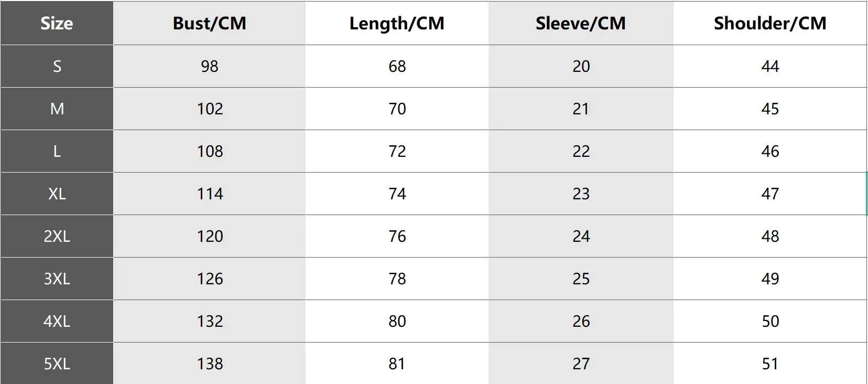Click shoulder value 48 in the 2XL row
868x384 pixels.
coord(770,236)
